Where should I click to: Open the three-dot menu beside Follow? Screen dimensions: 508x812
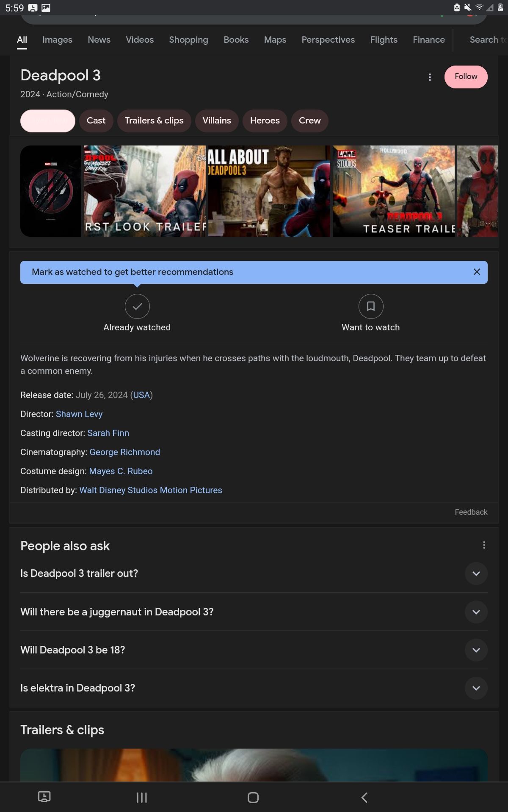pyautogui.click(x=430, y=77)
